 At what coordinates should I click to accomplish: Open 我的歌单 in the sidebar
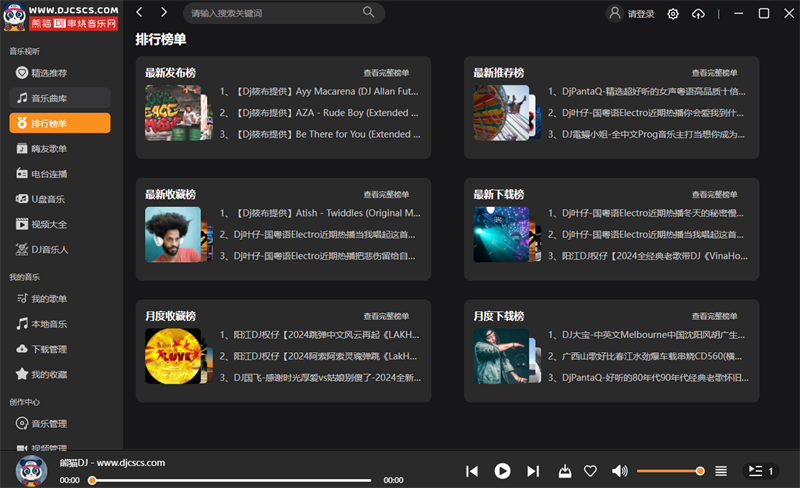pos(60,299)
